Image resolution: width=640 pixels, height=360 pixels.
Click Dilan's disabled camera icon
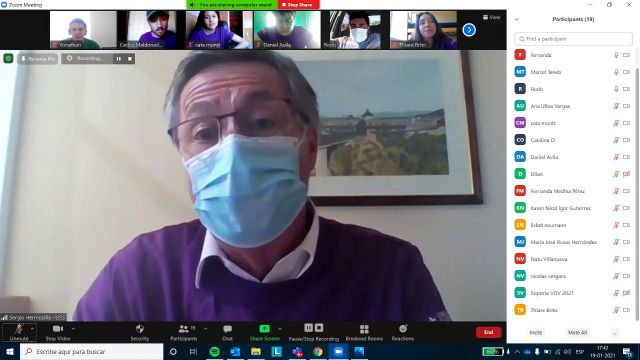pos(627,174)
